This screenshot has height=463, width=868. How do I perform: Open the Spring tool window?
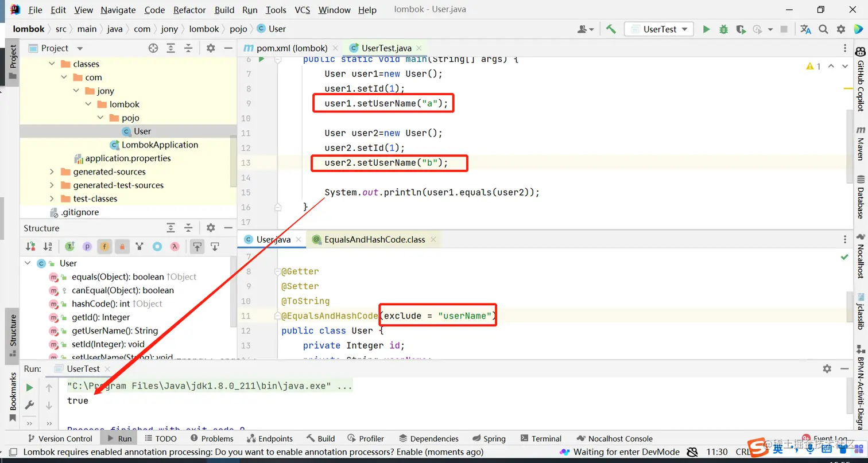[488, 438]
